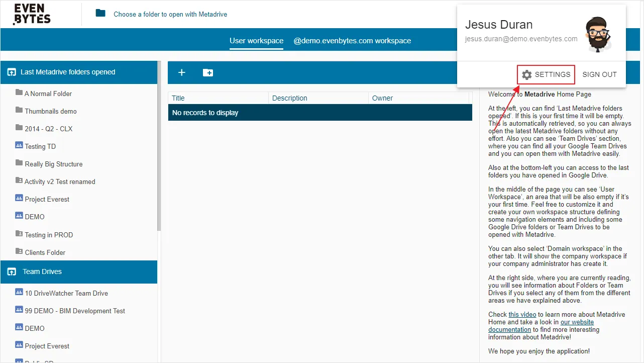Viewport: 644px width, 363px height.
Task: Click Last Metadrive folders opened header
Action: click(x=79, y=72)
